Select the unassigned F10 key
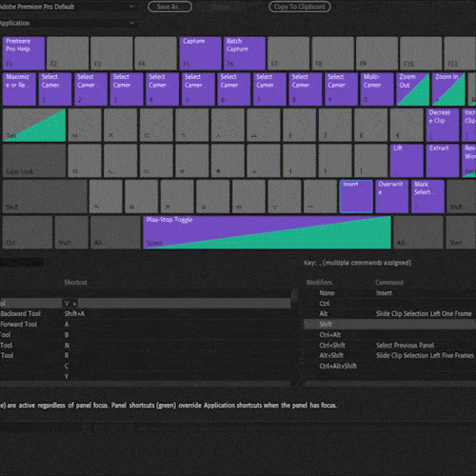 [421, 53]
